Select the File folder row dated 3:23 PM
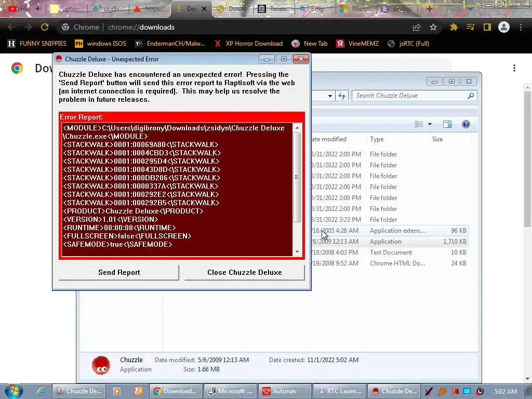The width and height of the screenshot is (532, 399). [390, 220]
